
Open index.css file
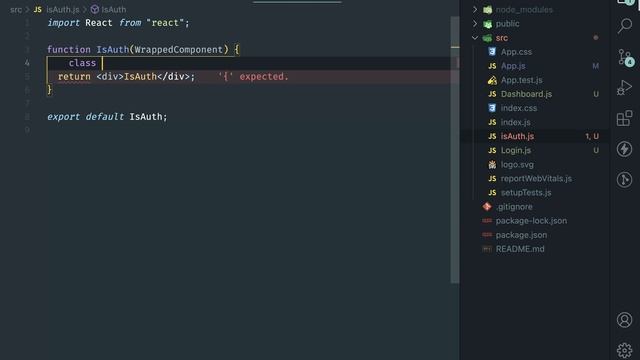pos(518,108)
